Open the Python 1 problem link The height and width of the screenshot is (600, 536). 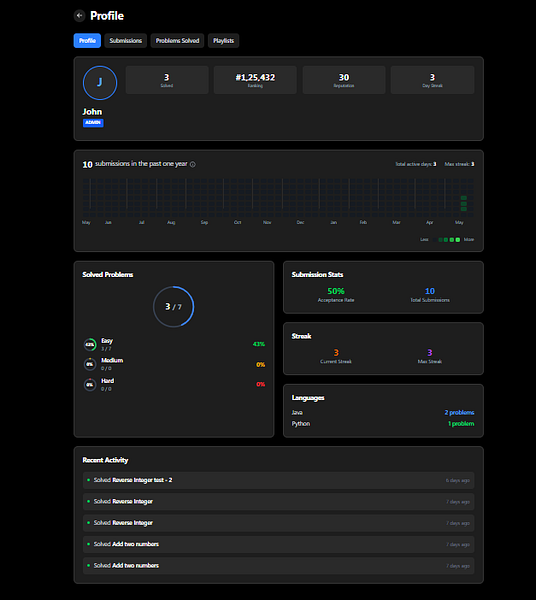tap(461, 424)
